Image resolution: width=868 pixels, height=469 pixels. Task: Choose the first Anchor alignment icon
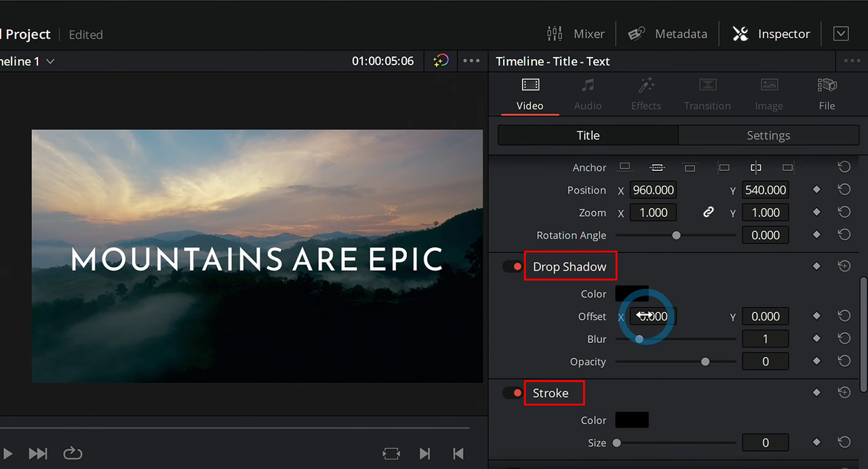point(625,167)
